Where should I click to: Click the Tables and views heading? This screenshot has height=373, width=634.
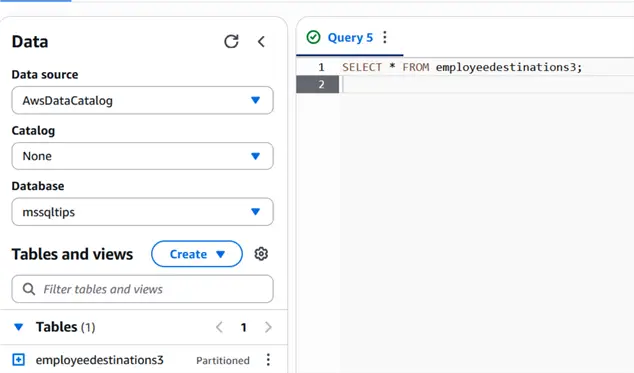pos(72,254)
